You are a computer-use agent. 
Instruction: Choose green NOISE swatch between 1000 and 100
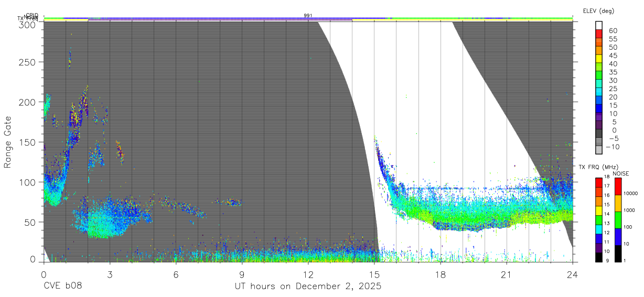[x=618, y=220]
